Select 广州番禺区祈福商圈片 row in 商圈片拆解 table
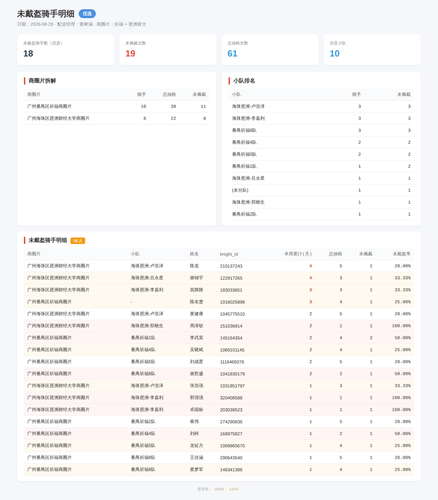 pyautogui.click(x=117, y=106)
